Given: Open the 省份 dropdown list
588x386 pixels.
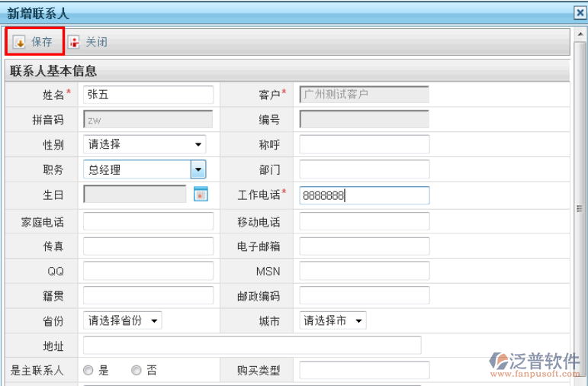Looking at the screenshot, I should pos(122,320).
